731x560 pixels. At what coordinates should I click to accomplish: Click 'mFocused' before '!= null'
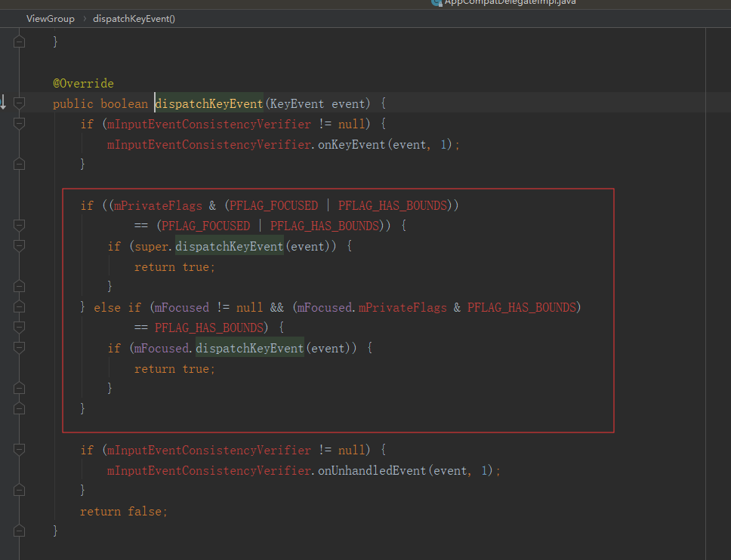click(182, 307)
